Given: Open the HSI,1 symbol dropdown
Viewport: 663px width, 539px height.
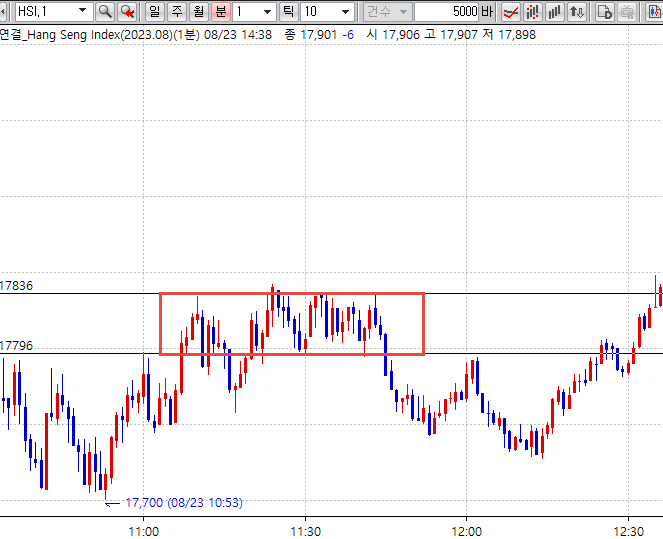Looking at the screenshot, I should pyautogui.click(x=82, y=12).
